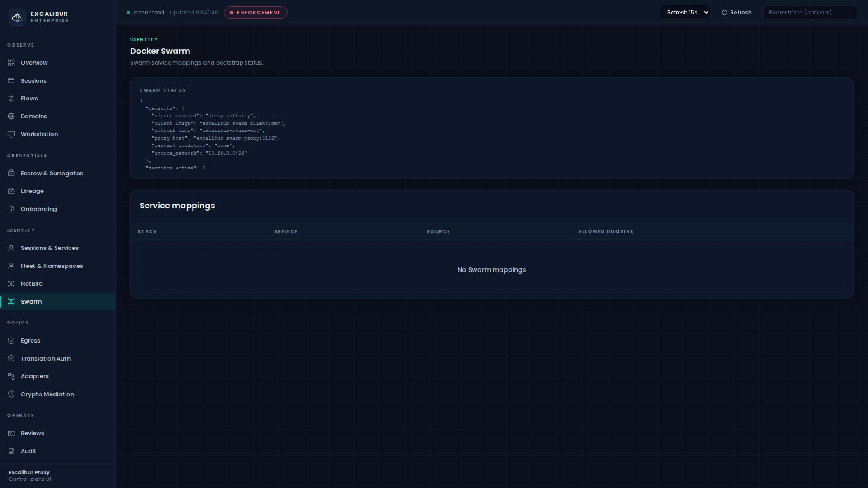Click the NetBird network icon
Screen dimensions: 868x488
point(11,284)
